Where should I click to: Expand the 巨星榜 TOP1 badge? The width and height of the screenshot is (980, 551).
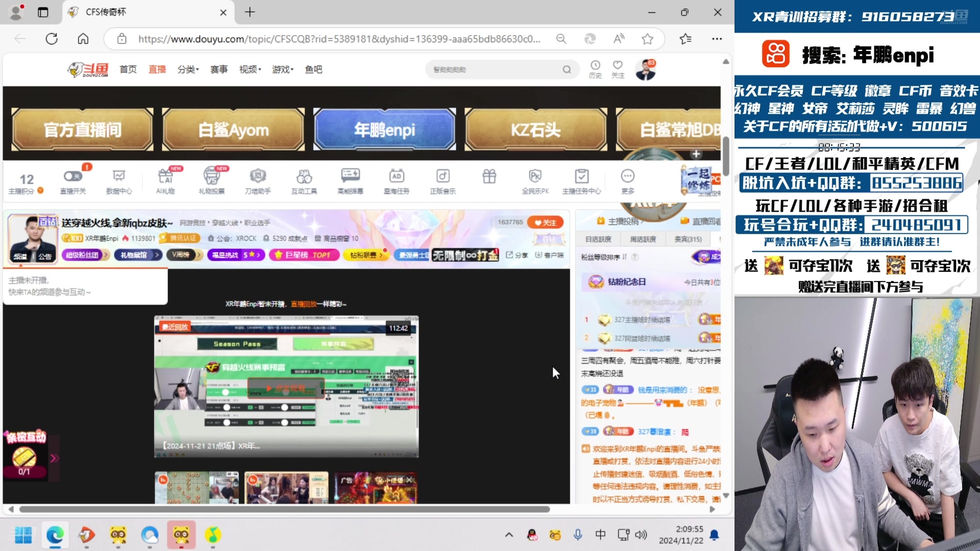304,255
